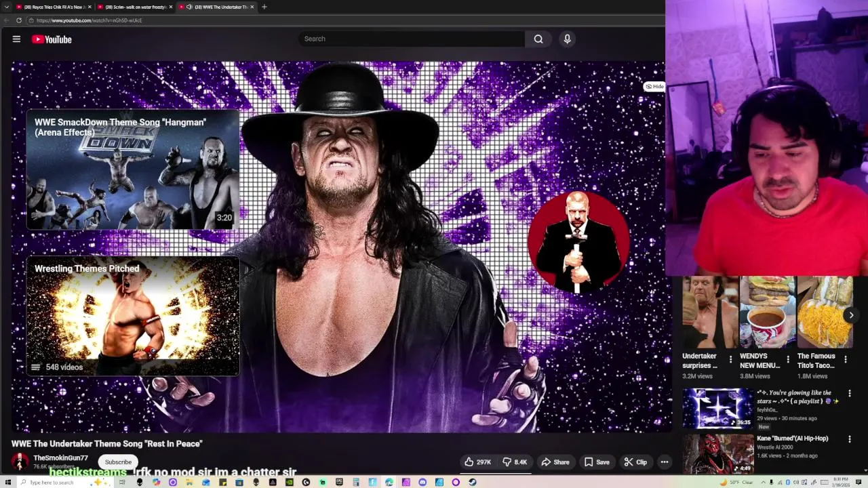Click the youtube.com address bar URL
This screenshot has height=488, width=868.
click(90, 20)
